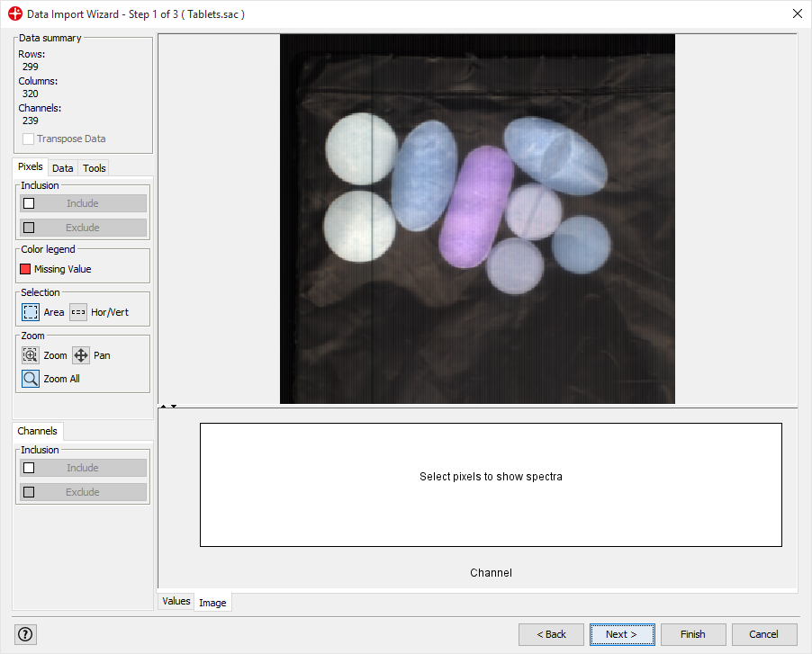
Task: Switch to the Data tab
Action: (63, 168)
